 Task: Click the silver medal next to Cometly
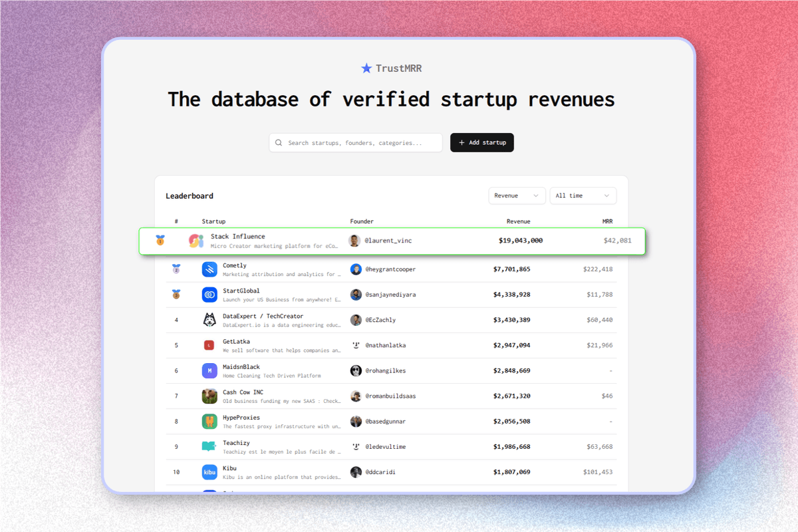[176, 269]
